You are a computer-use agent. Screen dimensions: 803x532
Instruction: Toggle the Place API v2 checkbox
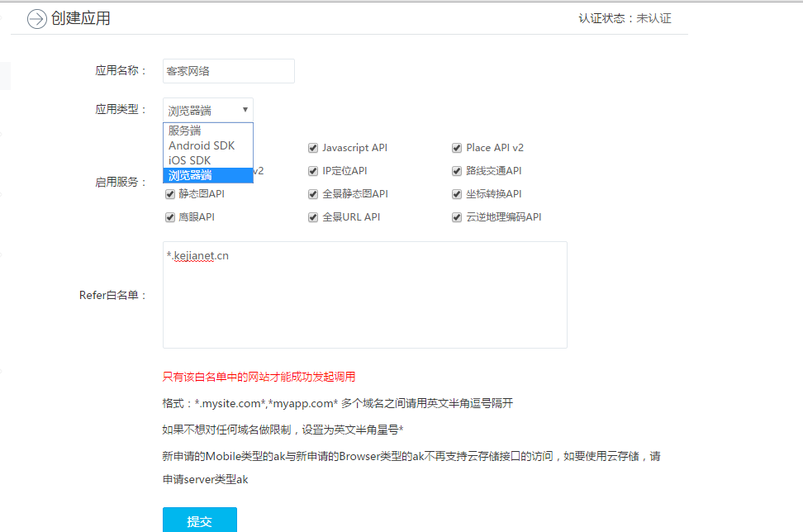[457, 148]
